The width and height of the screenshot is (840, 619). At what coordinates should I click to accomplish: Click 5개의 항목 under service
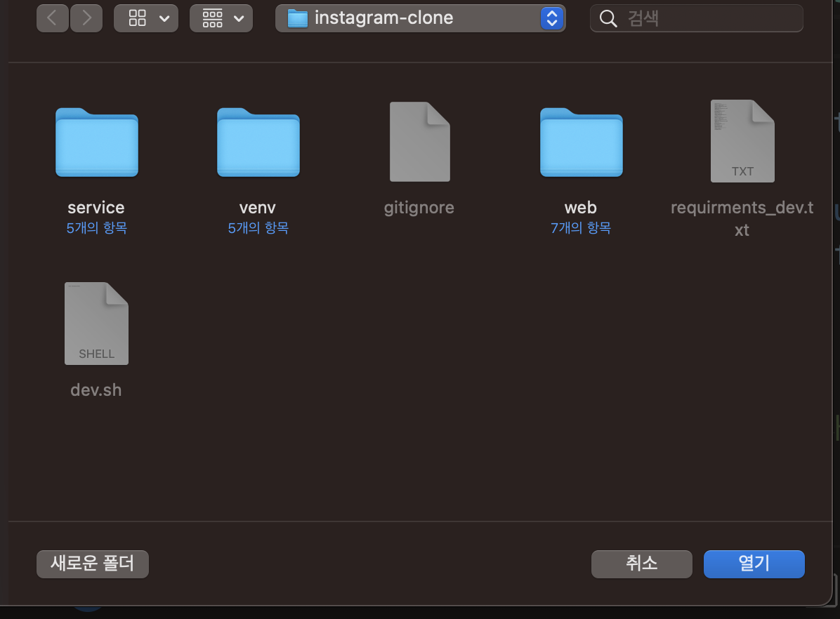click(x=97, y=228)
